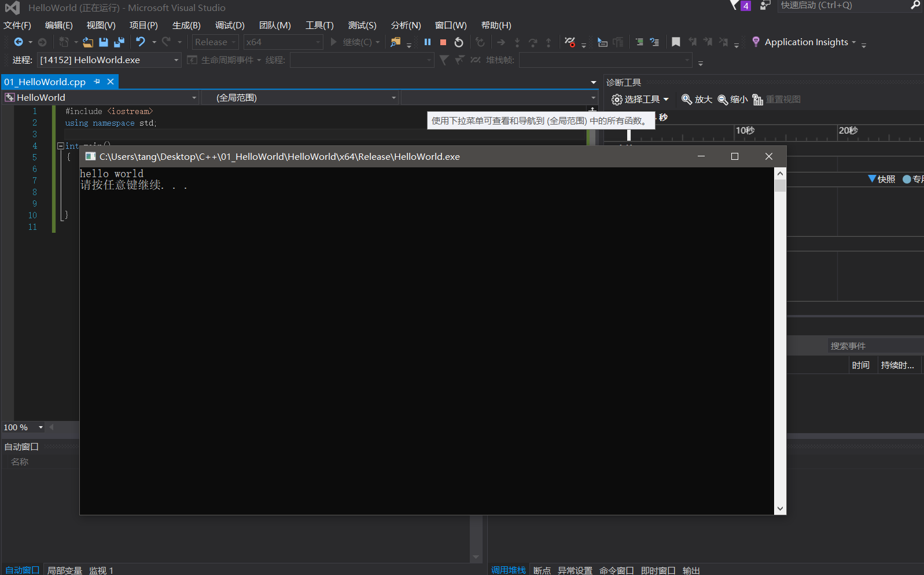Open the 视图(V) menu

[101, 25]
